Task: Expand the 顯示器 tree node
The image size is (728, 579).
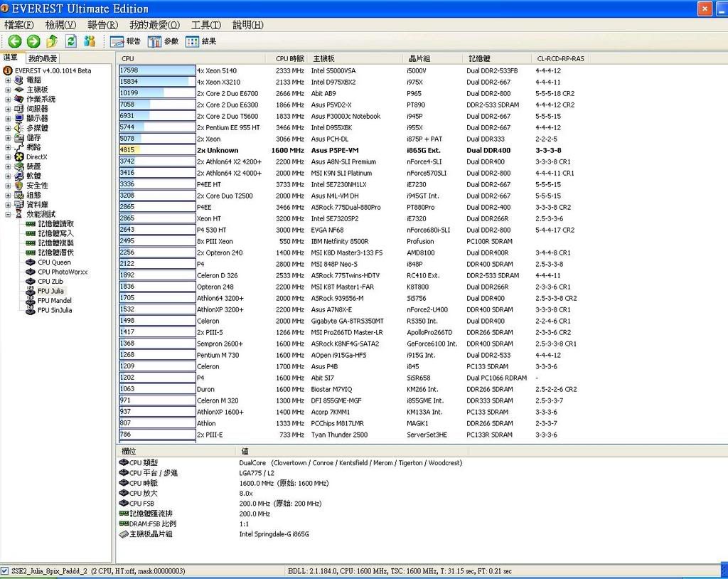Action: [x=8, y=118]
